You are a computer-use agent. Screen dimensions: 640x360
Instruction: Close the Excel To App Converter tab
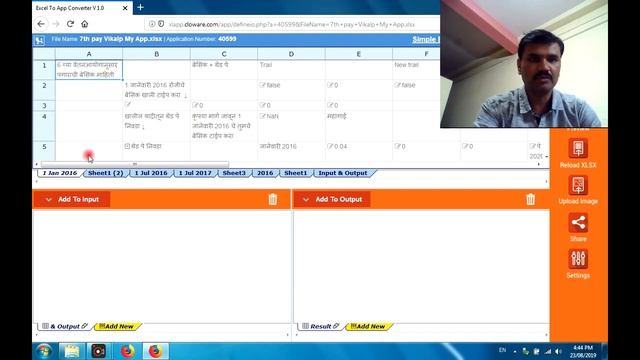pos(125,8)
